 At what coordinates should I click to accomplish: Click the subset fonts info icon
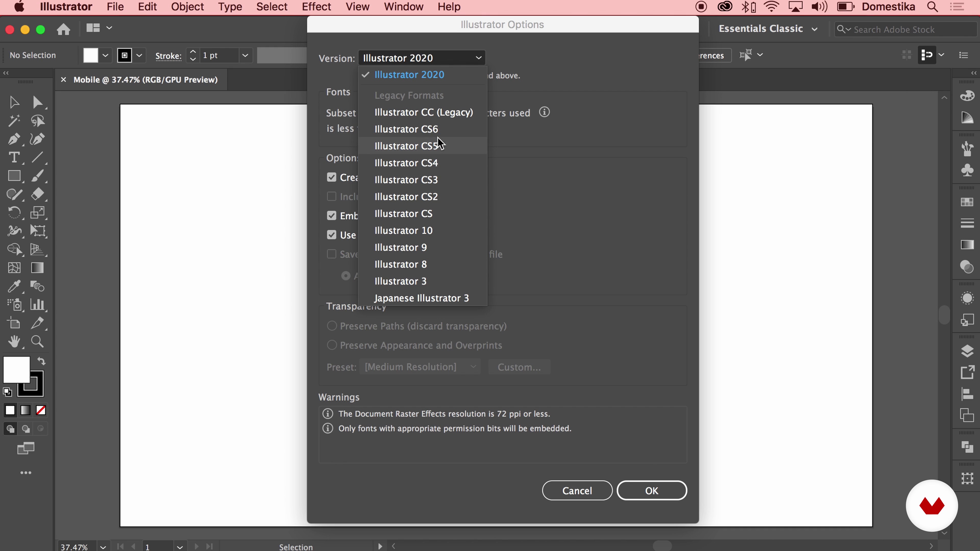(544, 112)
